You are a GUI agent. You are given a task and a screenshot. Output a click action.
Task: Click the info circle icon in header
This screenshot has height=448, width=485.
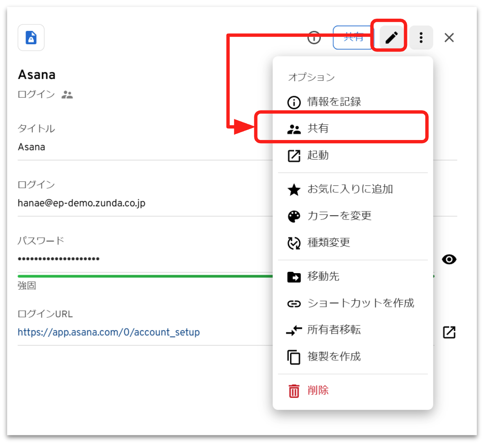click(x=314, y=37)
